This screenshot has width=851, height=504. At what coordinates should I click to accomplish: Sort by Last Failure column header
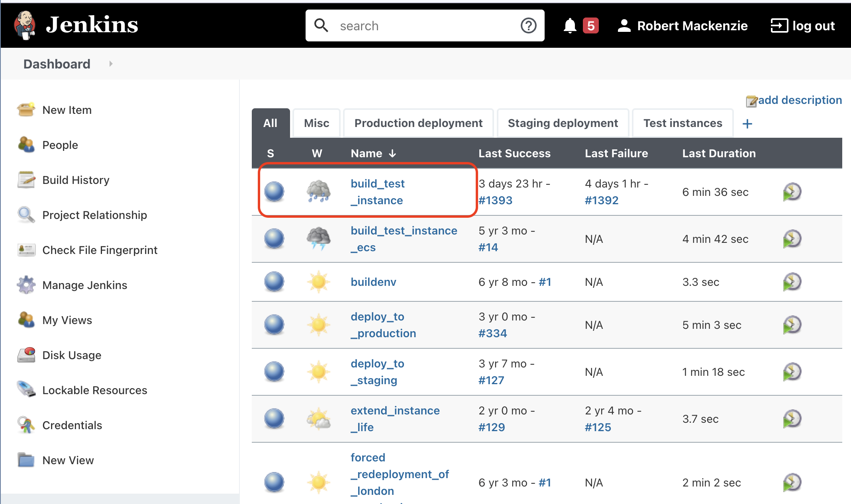click(x=616, y=153)
